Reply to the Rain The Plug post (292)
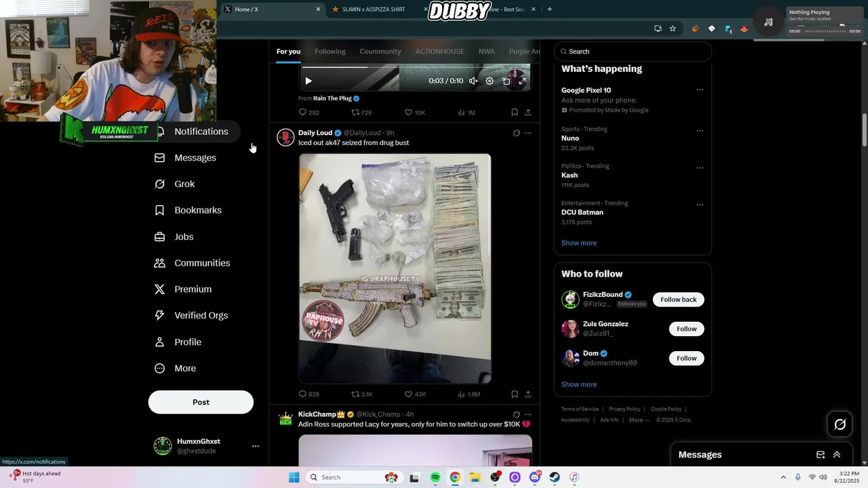Viewport: 868px width, 488px height. pos(309,113)
